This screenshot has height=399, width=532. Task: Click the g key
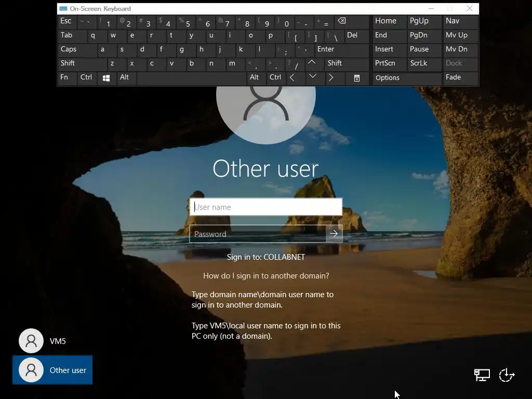click(x=185, y=50)
